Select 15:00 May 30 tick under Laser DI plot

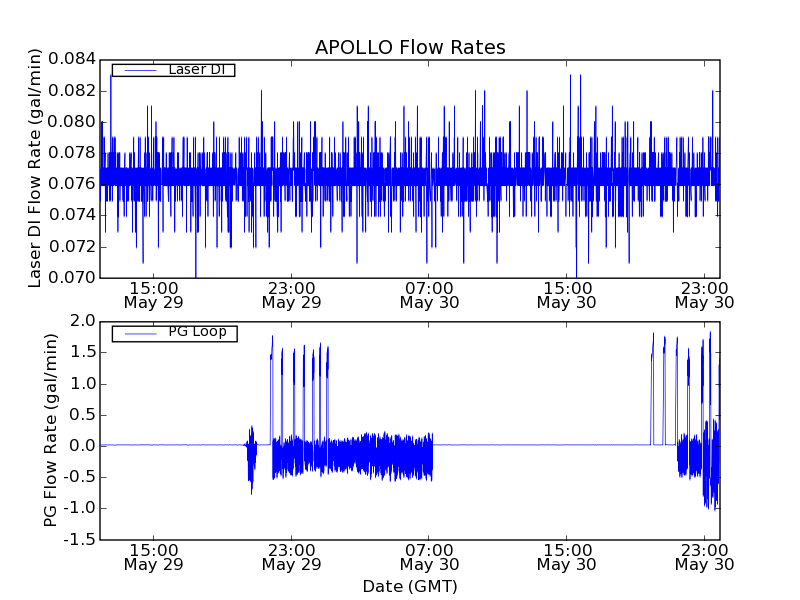[x=566, y=294]
